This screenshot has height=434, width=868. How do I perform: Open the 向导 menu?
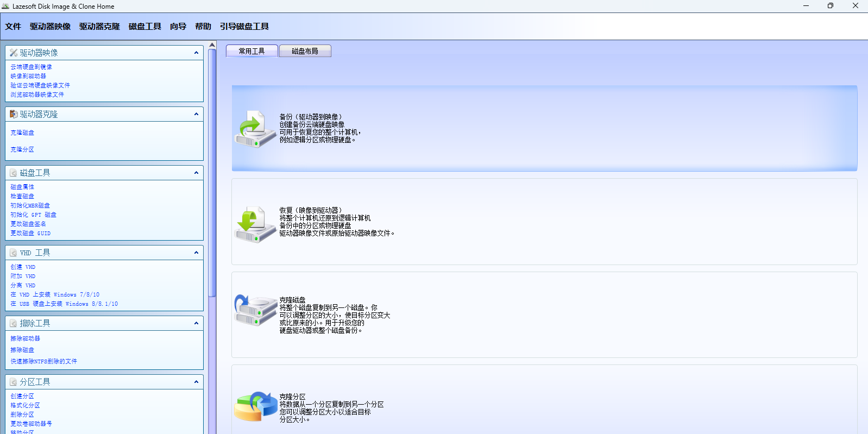178,26
